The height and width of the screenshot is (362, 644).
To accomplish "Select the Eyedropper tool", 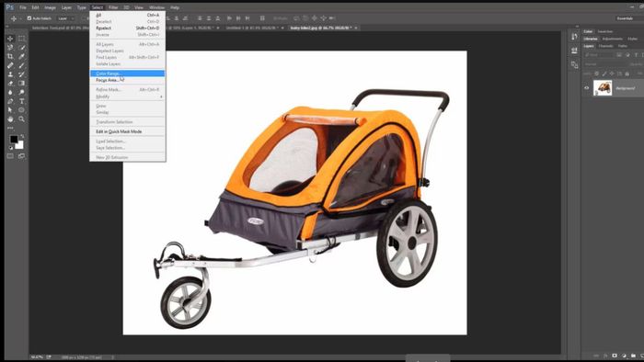I will tap(22, 56).
